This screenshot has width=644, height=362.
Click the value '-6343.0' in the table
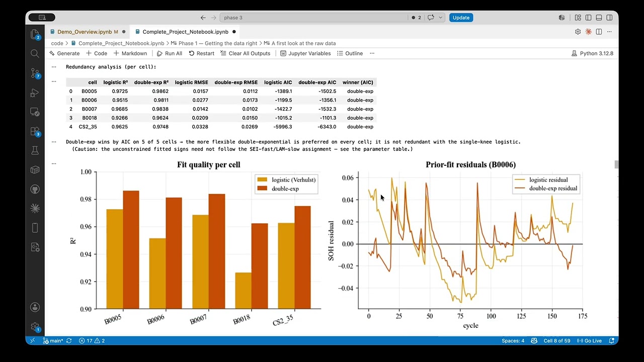[x=327, y=127]
